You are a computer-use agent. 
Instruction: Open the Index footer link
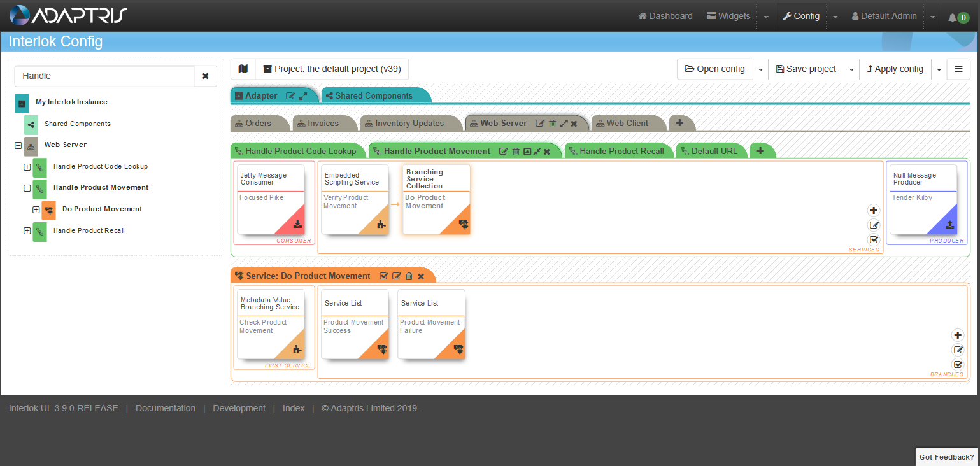tap(294, 408)
